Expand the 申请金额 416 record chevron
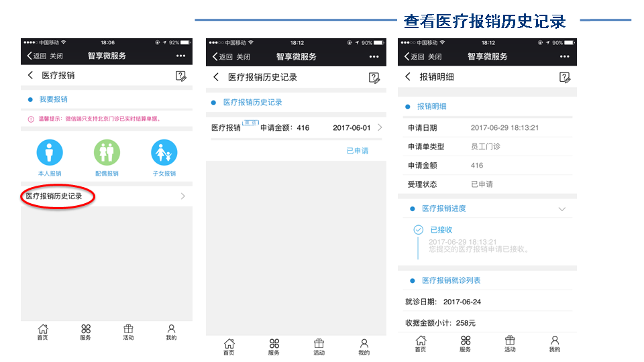This screenshot has height=362, width=644. tap(380, 127)
